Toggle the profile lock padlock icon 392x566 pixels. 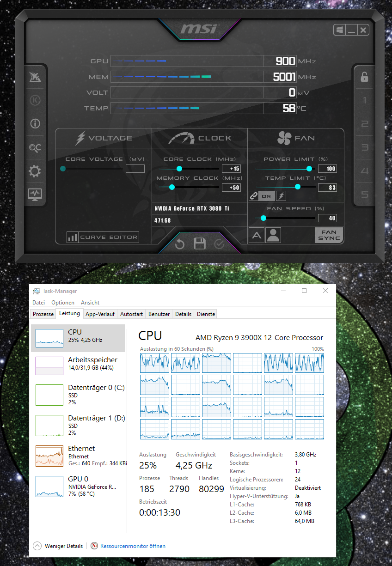click(x=365, y=77)
